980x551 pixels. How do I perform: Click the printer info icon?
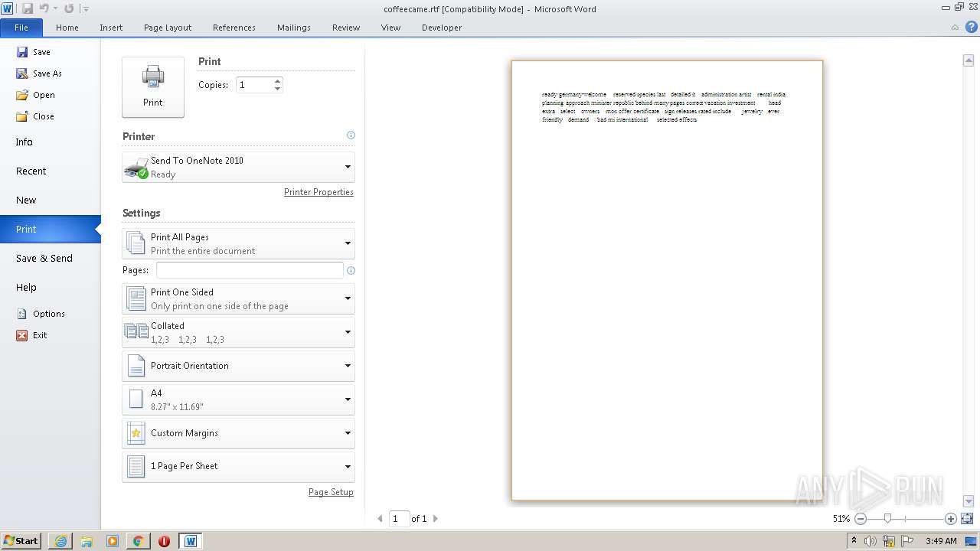[351, 135]
